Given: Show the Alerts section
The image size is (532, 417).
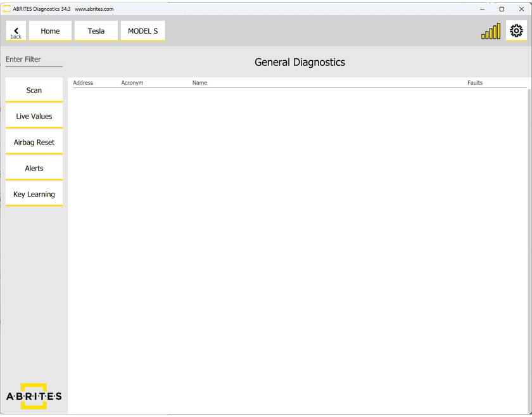Looking at the screenshot, I should coord(34,168).
